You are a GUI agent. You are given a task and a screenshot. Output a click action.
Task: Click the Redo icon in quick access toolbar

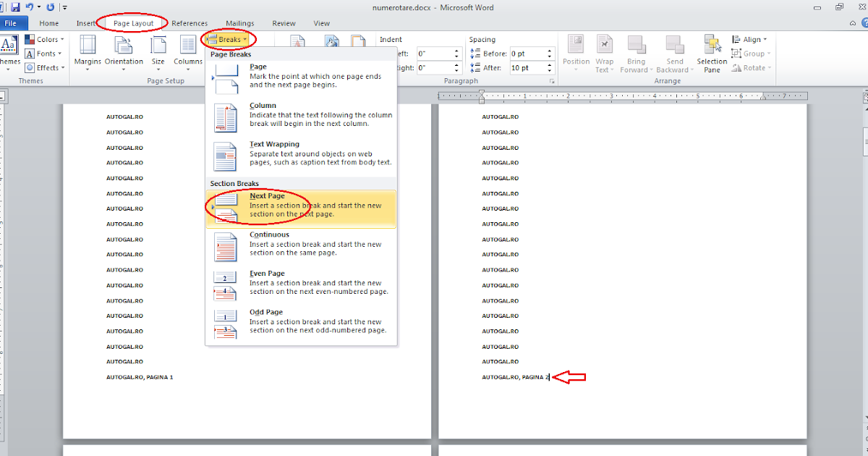[x=50, y=7]
